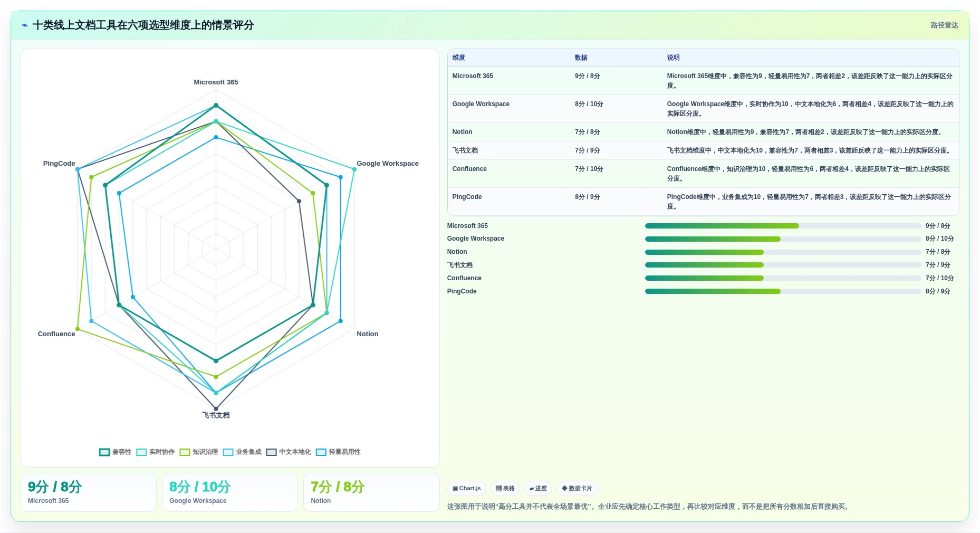Click the PingCode progress bar
Image resolution: width=980 pixels, height=533 pixels.
pyautogui.click(x=783, y=291)
